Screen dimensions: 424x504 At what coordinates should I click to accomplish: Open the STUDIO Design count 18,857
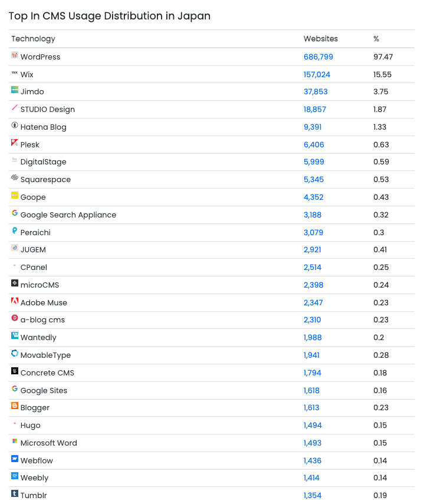click(315, 110)
